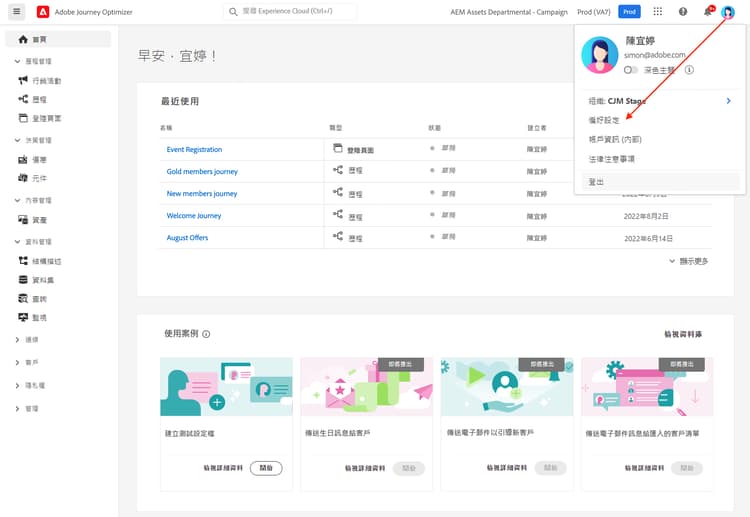Screen dimensions: 750x517
Task: Open organization CJM Stage switcher chevron
Action: point(728,100)
